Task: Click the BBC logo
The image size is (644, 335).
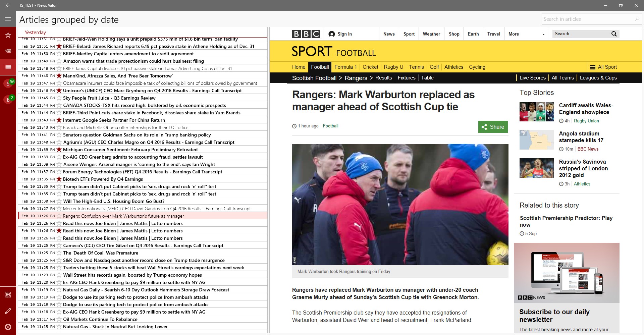Action: (306, 34)
